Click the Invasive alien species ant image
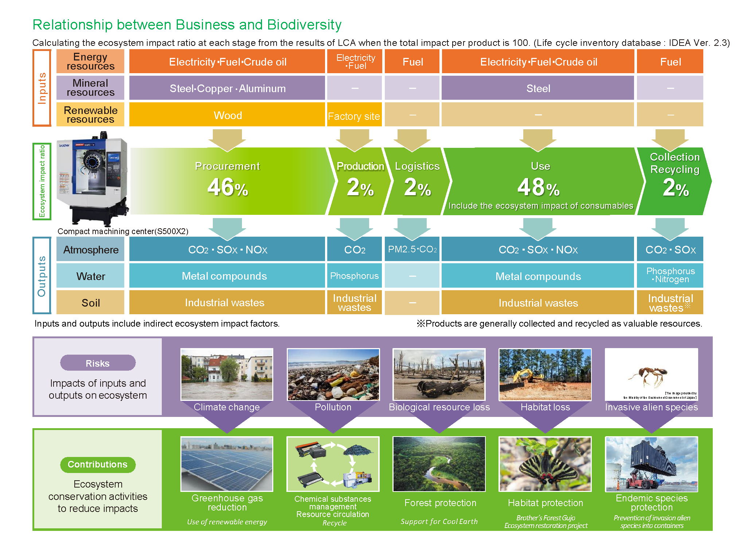747x560 pixels. point(652,374)
